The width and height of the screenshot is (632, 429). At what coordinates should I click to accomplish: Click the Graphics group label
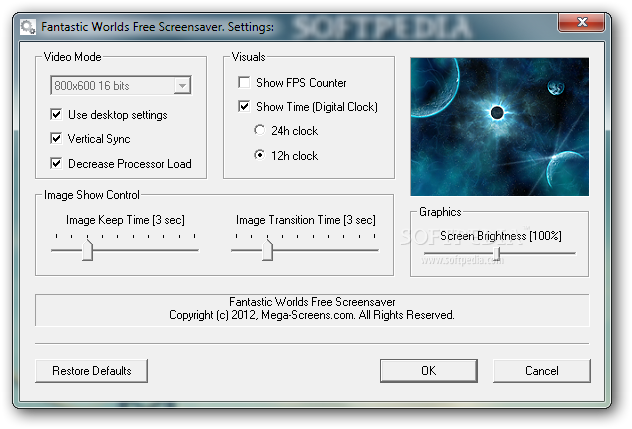click(440, 212)
